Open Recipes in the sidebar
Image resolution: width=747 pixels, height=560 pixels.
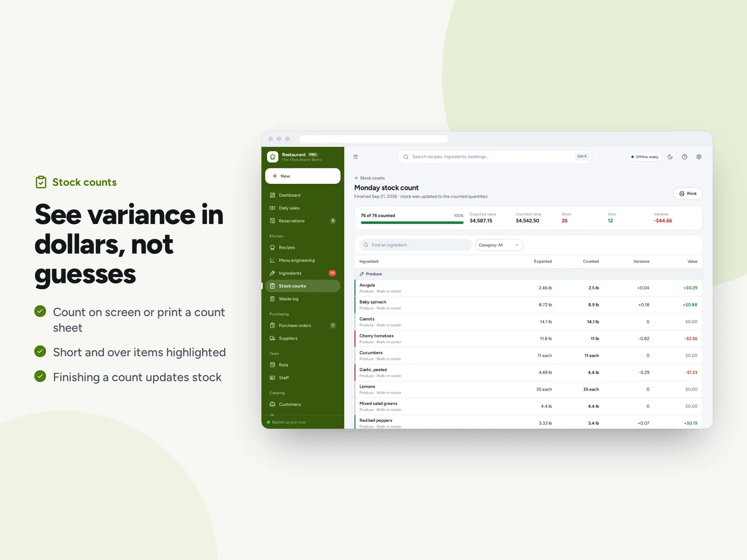pyautogui.click(x=303, y=247)
